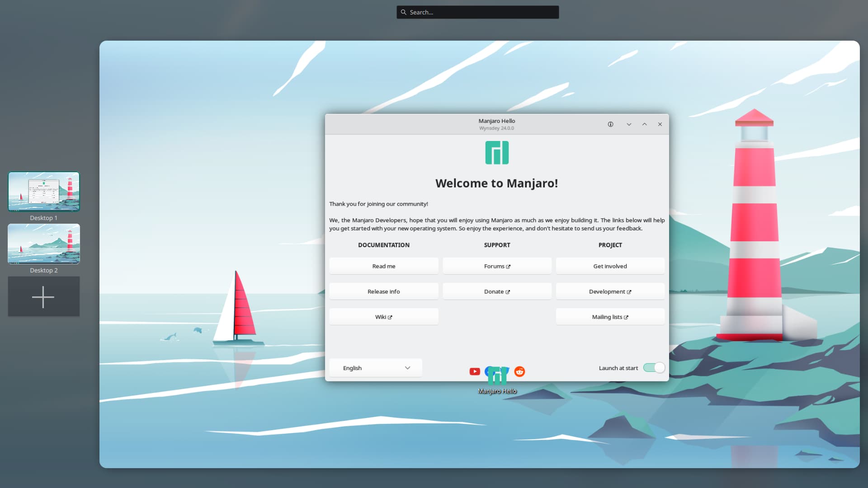Click the Manjaro Hello overlay icon
The height and width of the screenshot is (488, 868).
click(x=497, y=376)
